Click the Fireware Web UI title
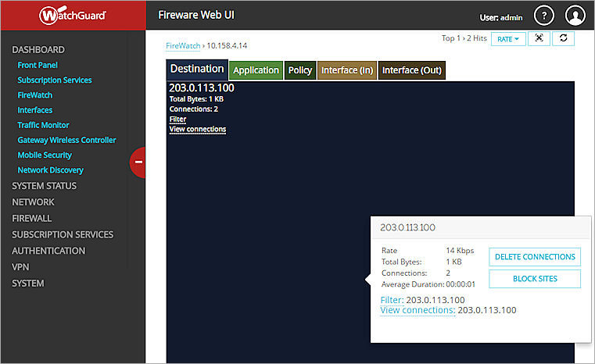 (196, 15)
